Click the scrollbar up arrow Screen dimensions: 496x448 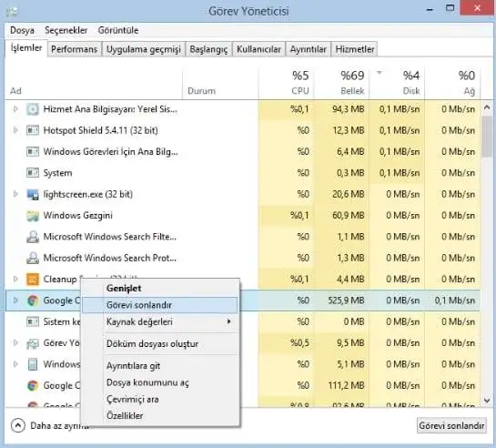point(487,107)
